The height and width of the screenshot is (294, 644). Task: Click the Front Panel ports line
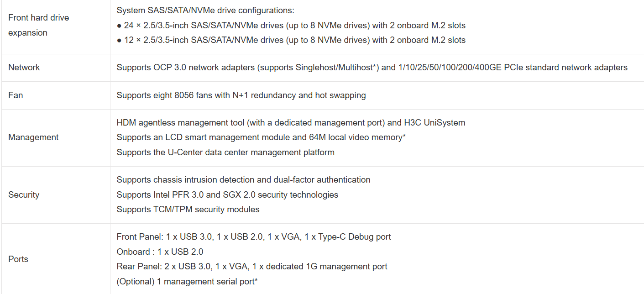pos(254,237)
